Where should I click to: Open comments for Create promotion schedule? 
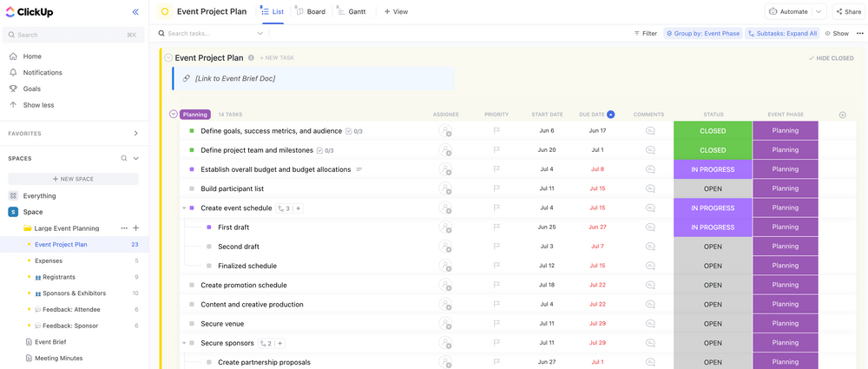pos(650,286)
